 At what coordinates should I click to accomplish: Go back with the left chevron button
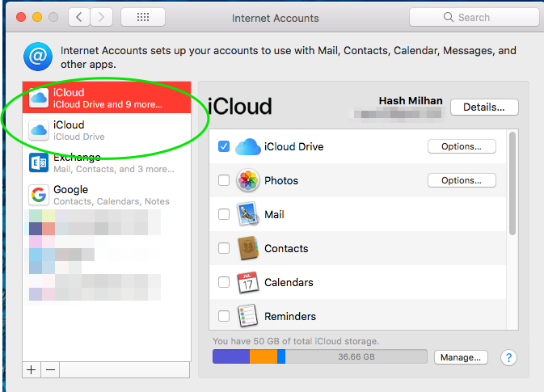pyautogui.click(x=79, y=17)
